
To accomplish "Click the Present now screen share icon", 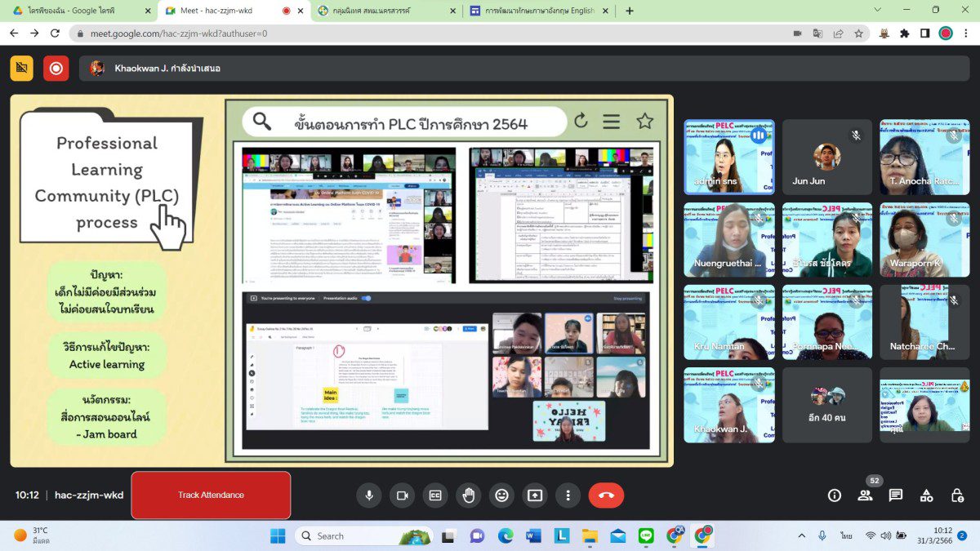I will point(535,495).
